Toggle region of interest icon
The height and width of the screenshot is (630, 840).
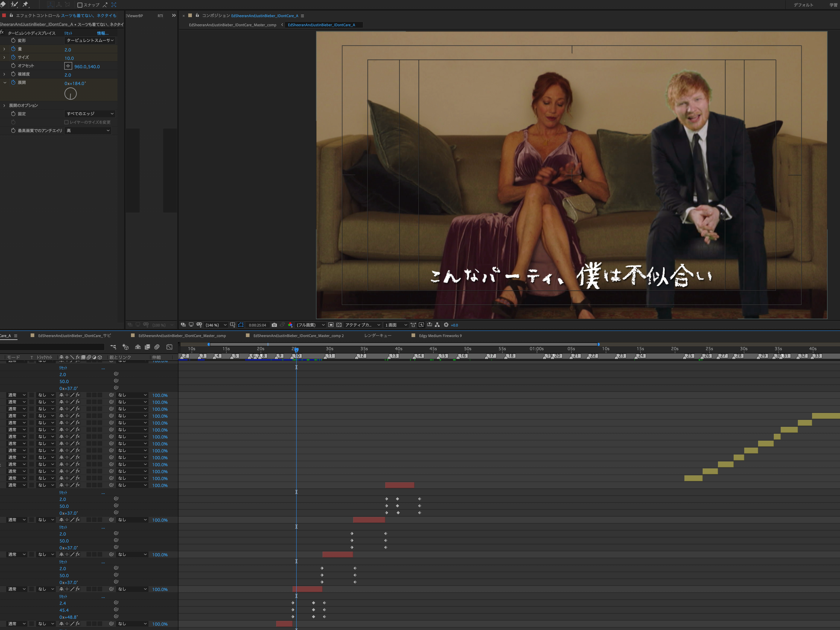click(241, 325)
